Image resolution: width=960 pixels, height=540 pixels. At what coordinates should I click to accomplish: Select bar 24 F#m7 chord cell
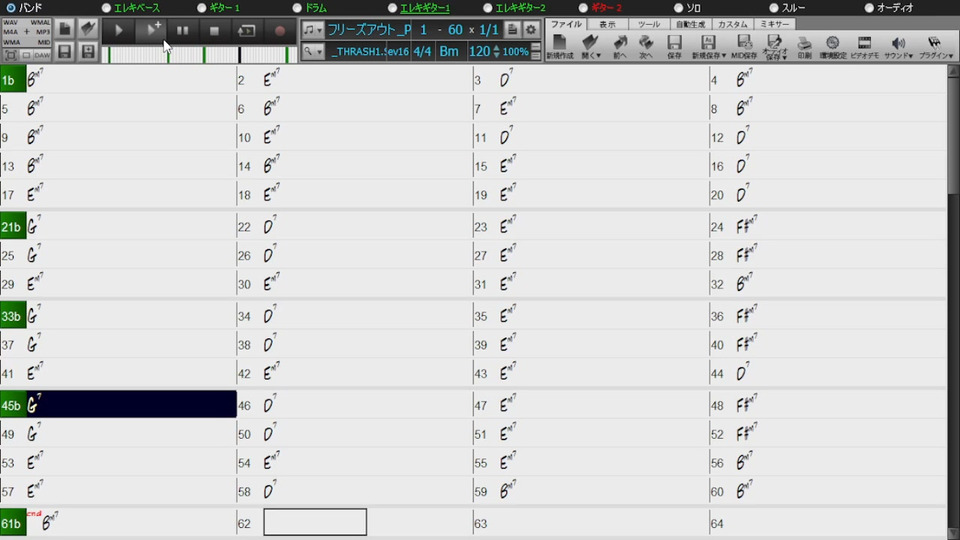pos(828,227)
